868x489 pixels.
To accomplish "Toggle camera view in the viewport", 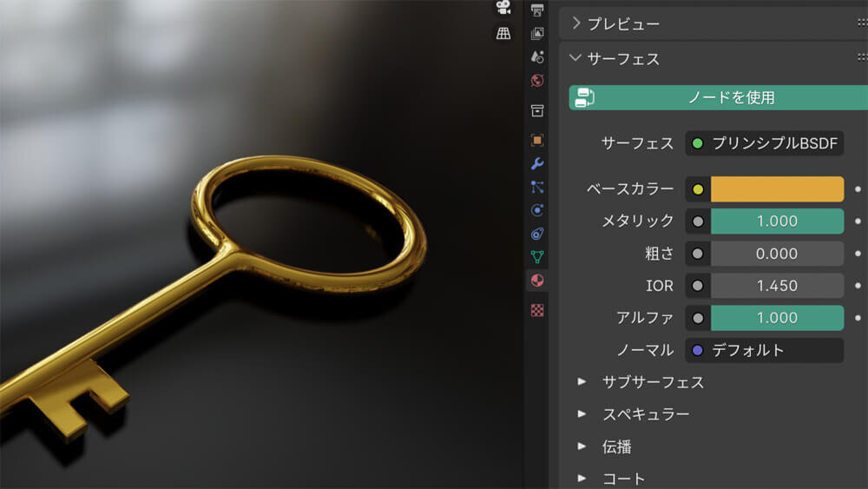I will [x=503, y=7].
